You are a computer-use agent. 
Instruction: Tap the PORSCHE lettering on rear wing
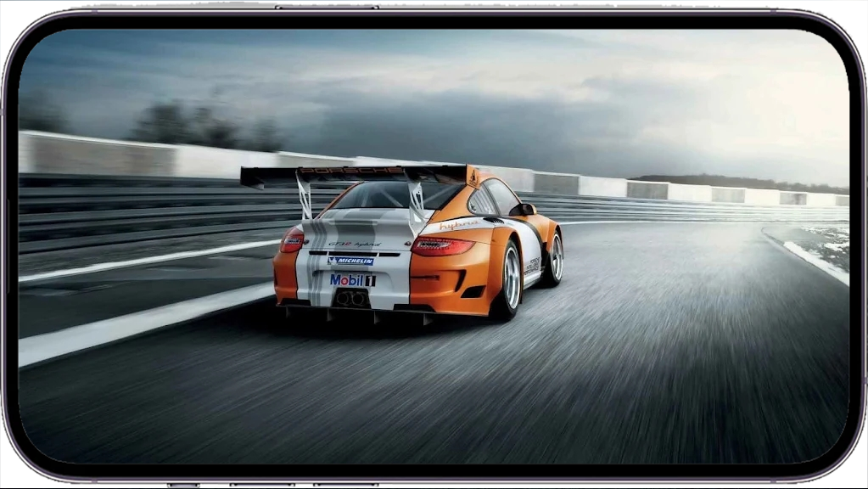tap(350, 171)
